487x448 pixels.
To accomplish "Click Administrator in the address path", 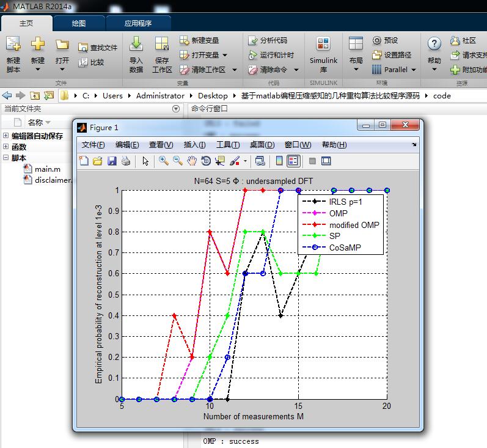I will point(160,96).
